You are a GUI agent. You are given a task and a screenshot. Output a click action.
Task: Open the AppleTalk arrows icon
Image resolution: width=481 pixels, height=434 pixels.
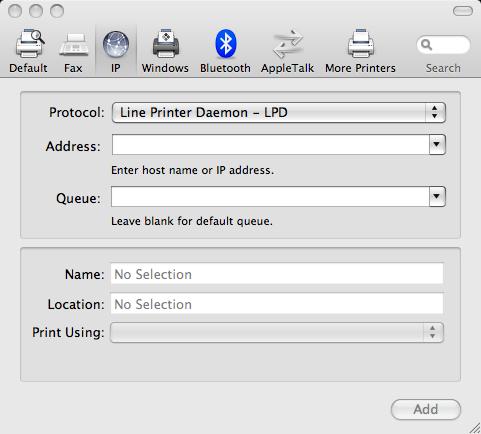pyautogui.click(x=288, y=44)
